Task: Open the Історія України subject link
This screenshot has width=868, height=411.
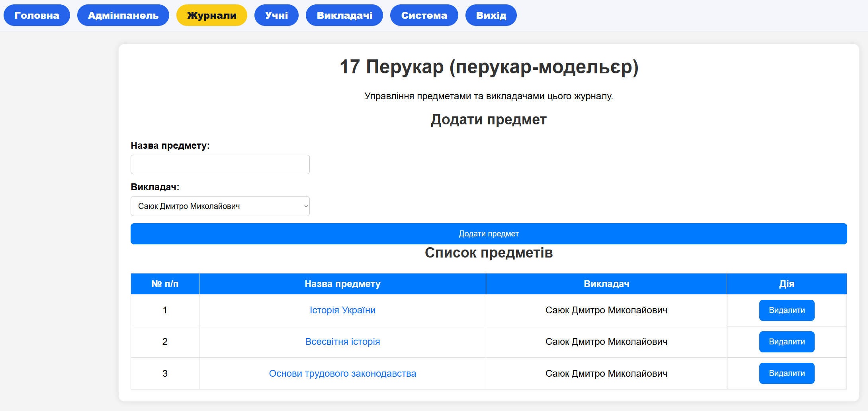Action: (342, 310)
